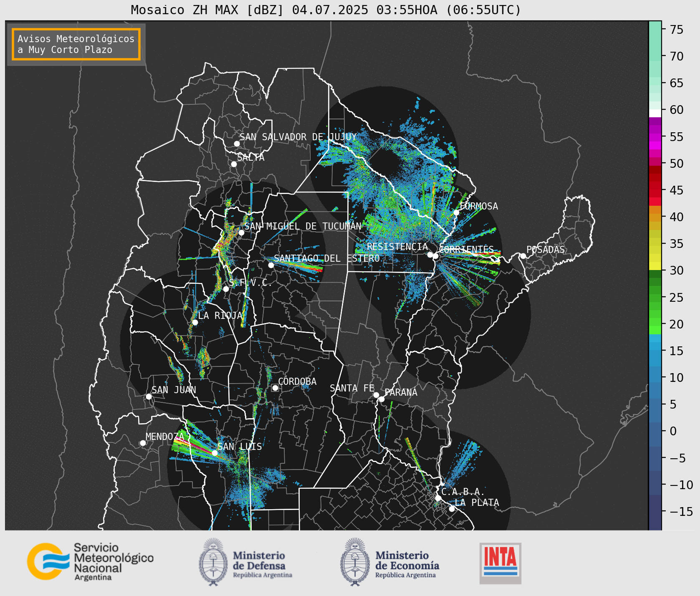Screen dimensions: 700x596
Task: Click the SAN SALVADOR DE JUJUY label
Action: pyautogui.click(x=298, y=137)
